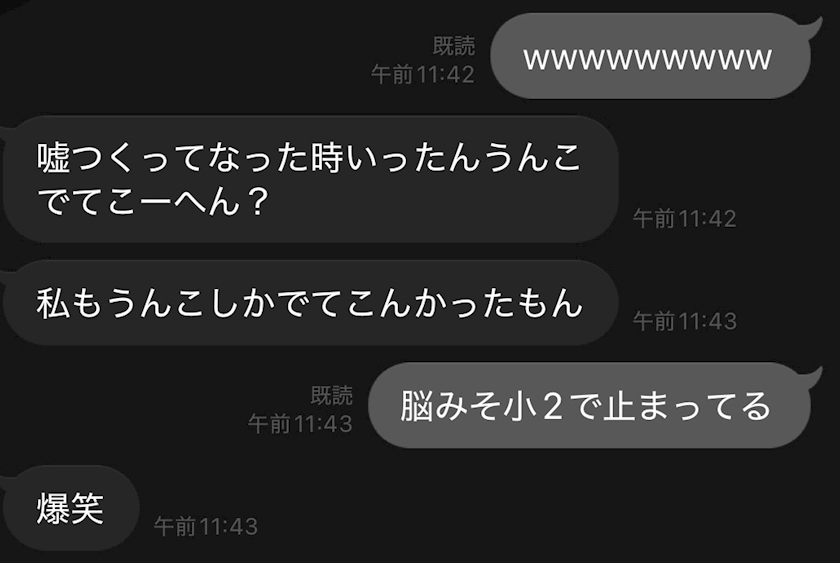This screenshot has width=840, height=563.
Task: Click the ？ question mark in the received message
Action: pos(258,202)
